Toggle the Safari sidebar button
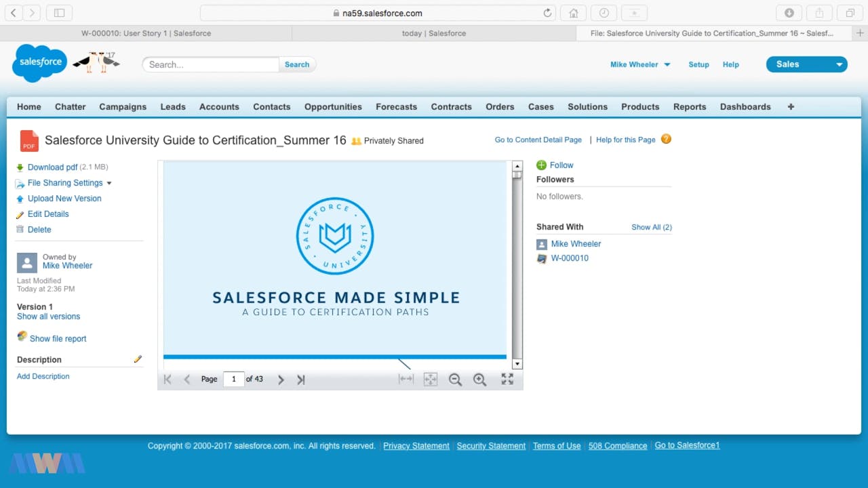This screenshot has width=868, height=488. coord(59,13)
